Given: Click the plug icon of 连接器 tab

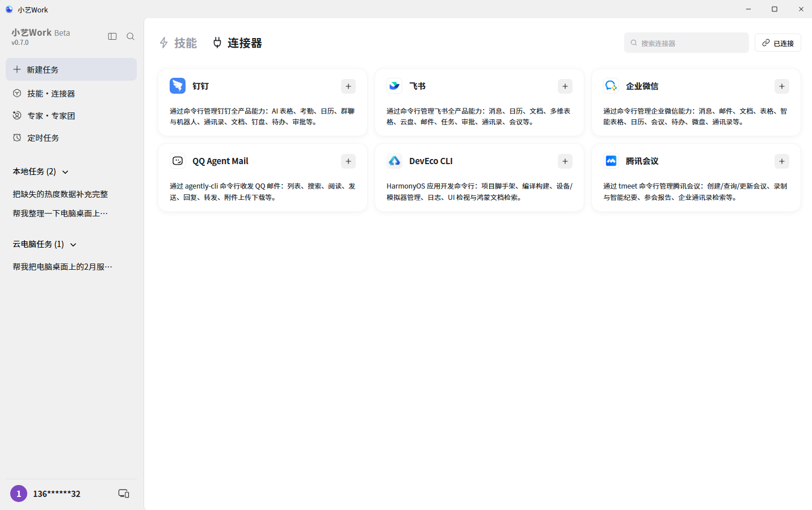Looking at the screenshot, I should click(x=217, y=43).
